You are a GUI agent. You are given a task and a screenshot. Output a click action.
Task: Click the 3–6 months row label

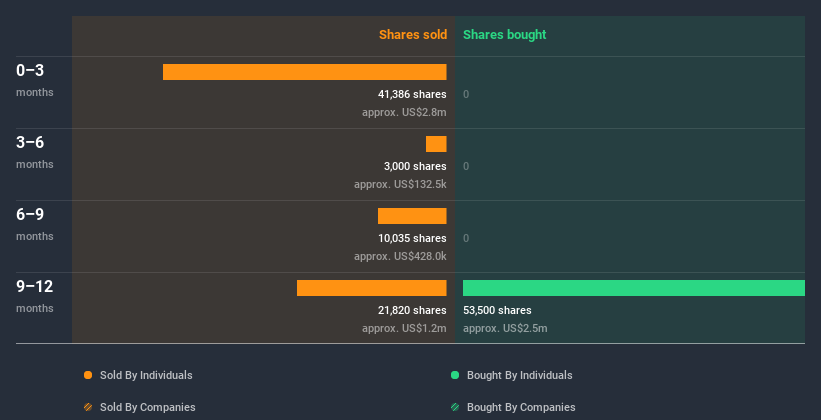coord(35,152)
